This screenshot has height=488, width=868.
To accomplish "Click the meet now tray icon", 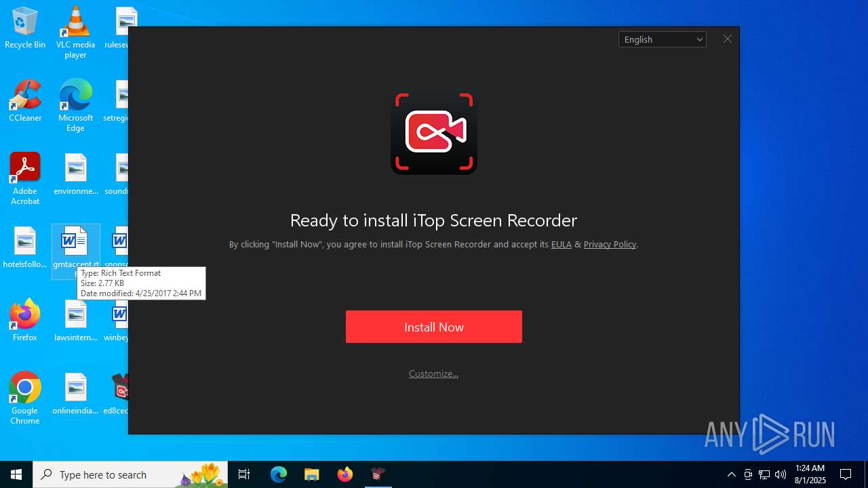I will pos(748,474).
